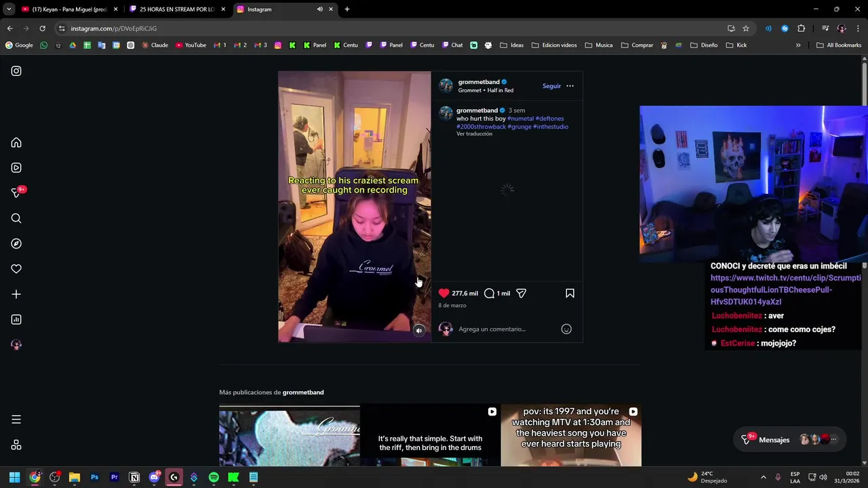868x488 pixels.
Task: Bookmark this page with star icon
Action: pyautogui.click(x=746, y=28)
